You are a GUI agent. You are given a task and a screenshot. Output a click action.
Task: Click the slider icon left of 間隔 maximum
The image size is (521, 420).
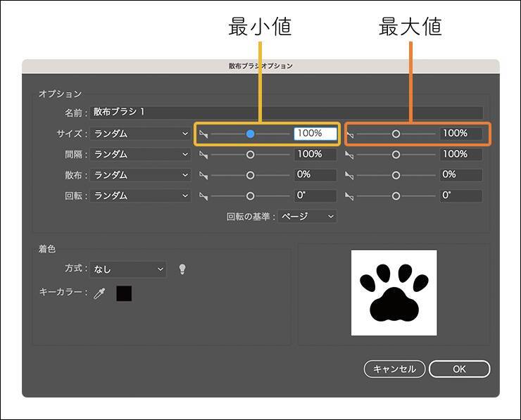(351, 154)
